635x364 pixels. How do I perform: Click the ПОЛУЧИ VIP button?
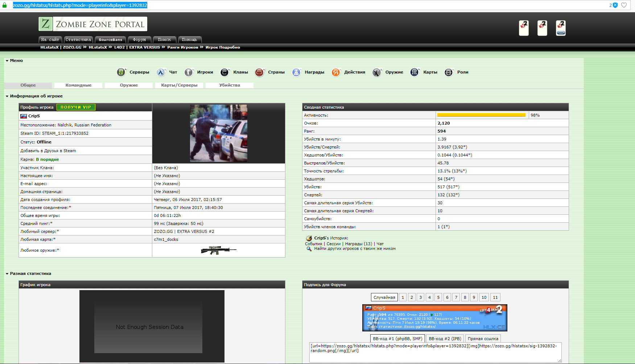pyautogui.click(x=76, y=107)
